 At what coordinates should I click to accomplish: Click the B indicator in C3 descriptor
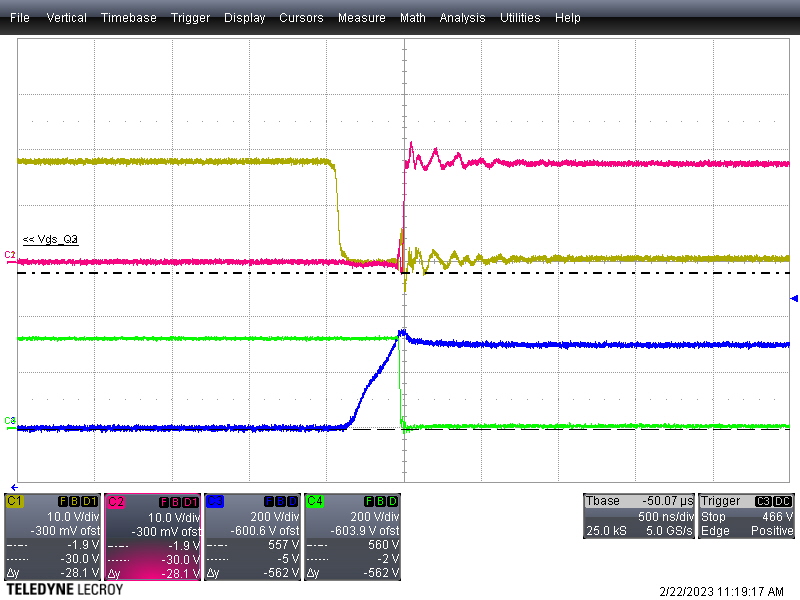click(281, 502)
